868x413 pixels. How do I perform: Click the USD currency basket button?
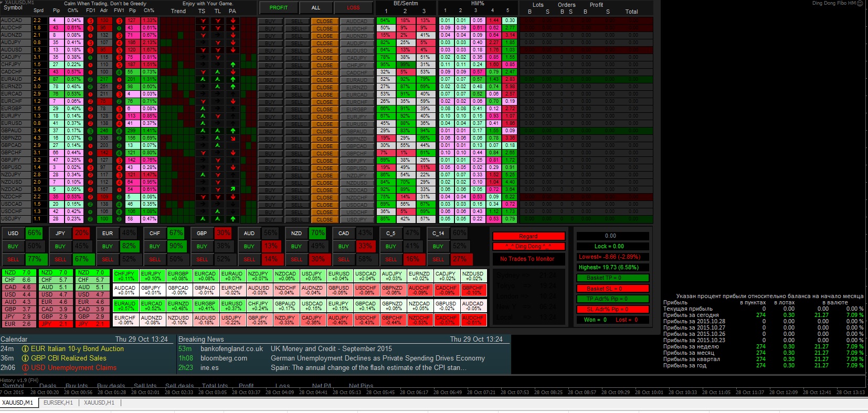click(13, 234)
